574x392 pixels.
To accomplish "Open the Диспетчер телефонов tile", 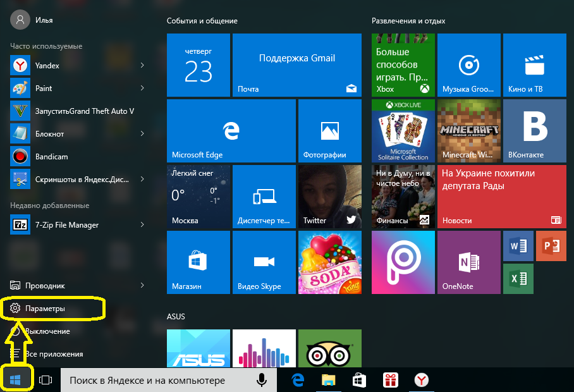I will point(264,197).
